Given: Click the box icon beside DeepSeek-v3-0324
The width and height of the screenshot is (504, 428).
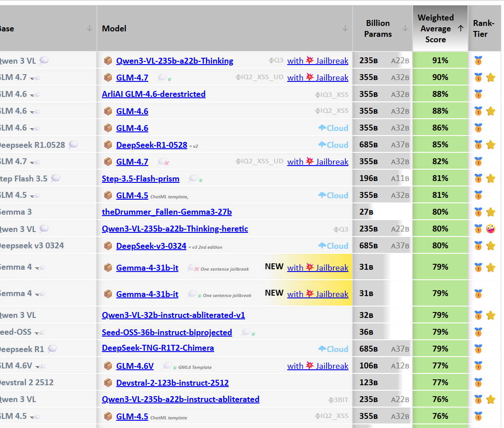Looking at the screenshot, I should pos(108,246).
